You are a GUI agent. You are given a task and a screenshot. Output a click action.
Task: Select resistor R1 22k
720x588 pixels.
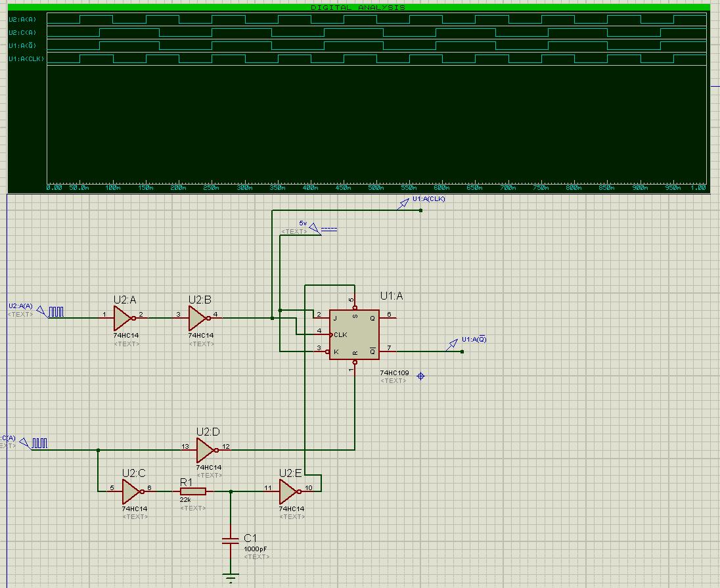[x=192, y=491]
